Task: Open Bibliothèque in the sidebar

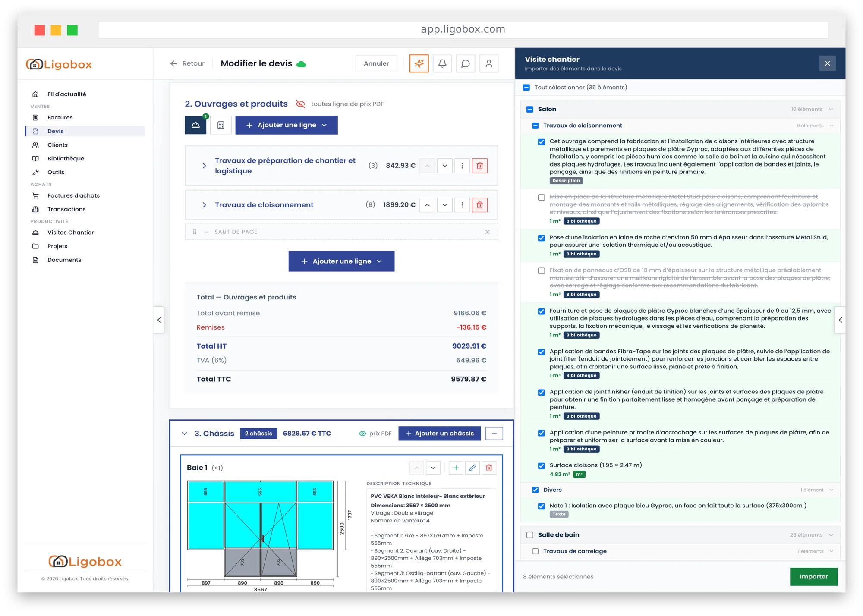Action: tap(66, 159)
